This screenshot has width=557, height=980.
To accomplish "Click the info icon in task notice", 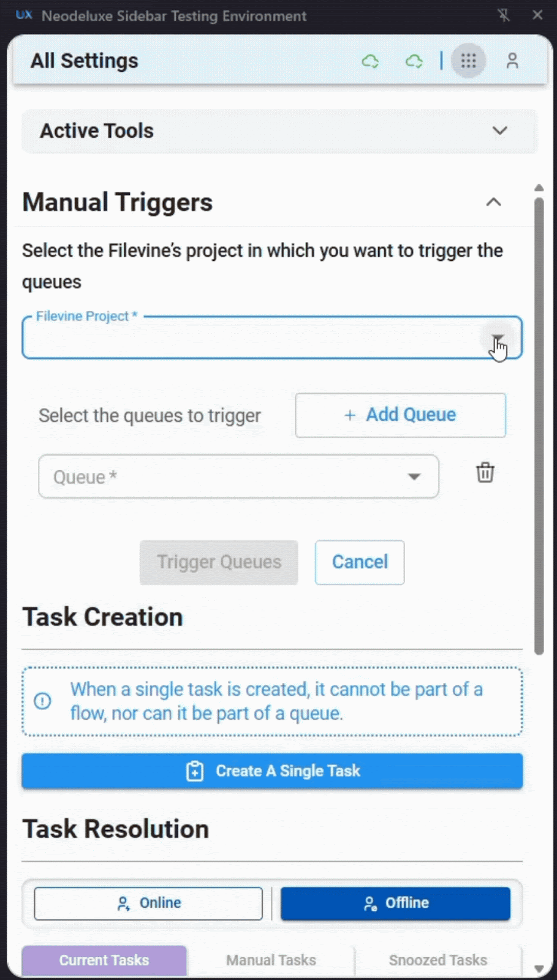I will (42, 701).
